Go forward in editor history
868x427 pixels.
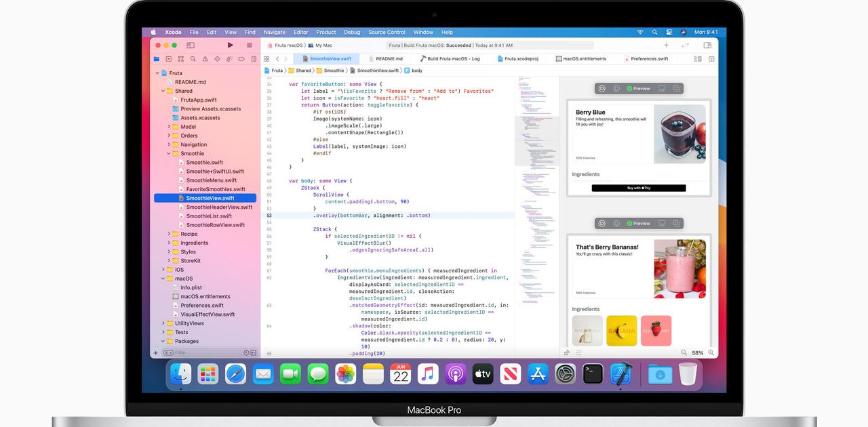tap(285, 59)
